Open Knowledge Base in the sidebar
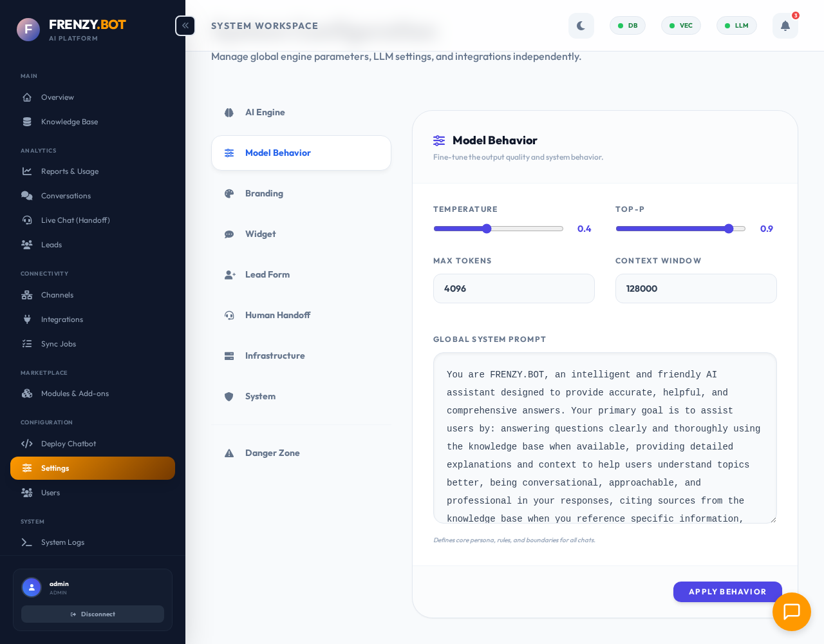 click(x=70, y=122)
